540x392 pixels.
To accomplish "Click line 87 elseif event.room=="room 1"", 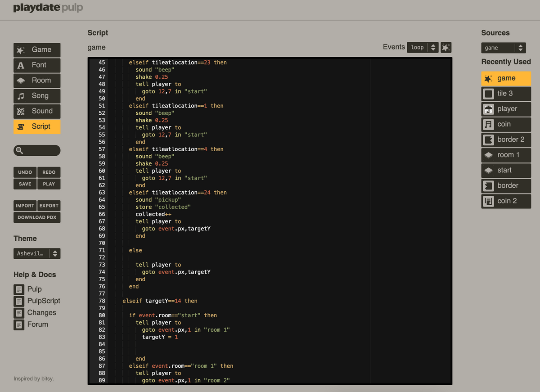I will point(181,366).
